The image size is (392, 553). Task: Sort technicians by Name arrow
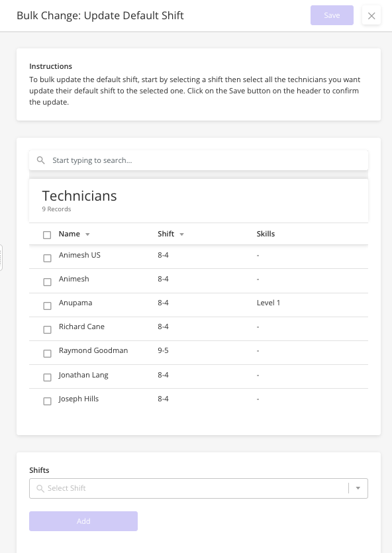tap(87, 234)
